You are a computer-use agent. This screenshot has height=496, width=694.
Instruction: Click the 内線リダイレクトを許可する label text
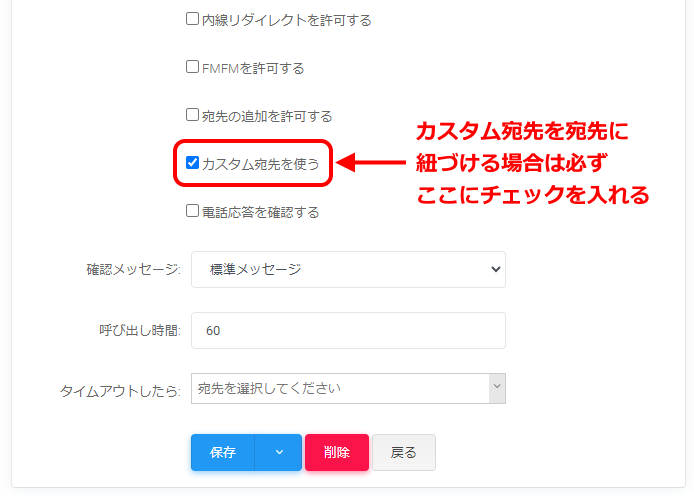pos(286,20)
